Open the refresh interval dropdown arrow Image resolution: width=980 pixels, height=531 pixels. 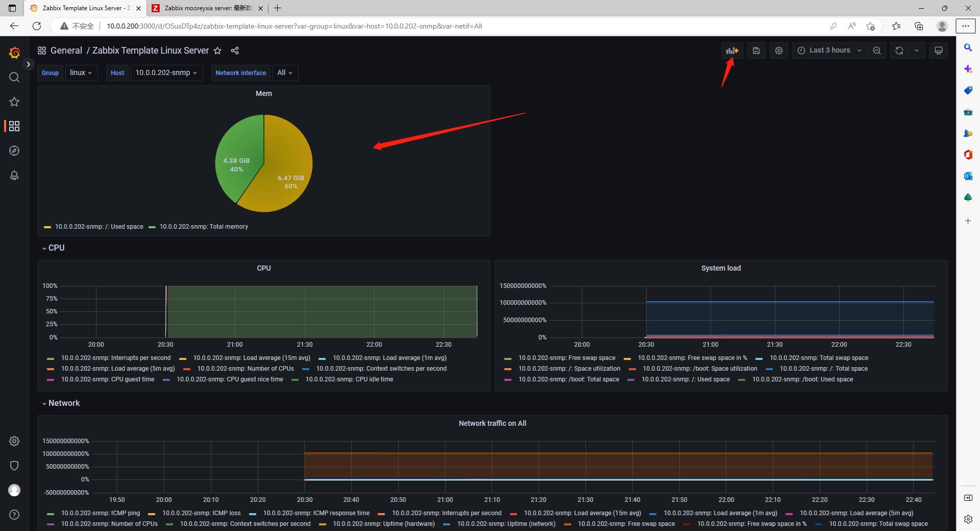[917, 51]
